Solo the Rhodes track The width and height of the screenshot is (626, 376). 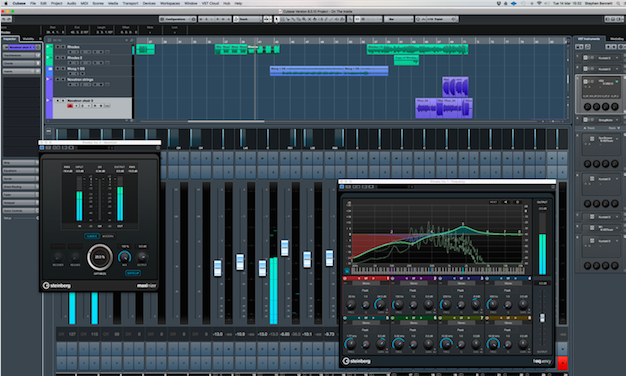click(63, 47)
